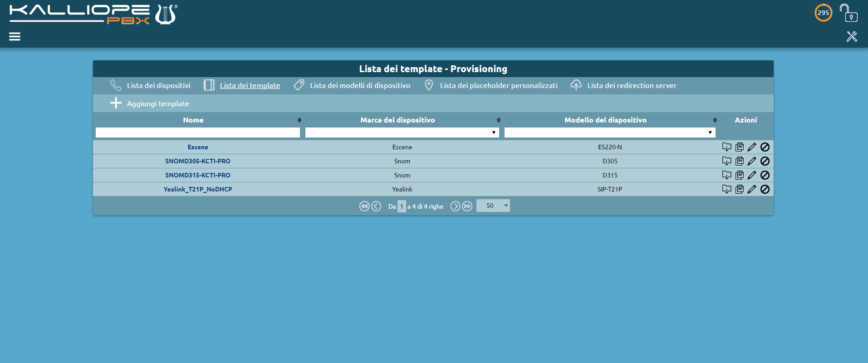Open the hamburger main menu
Viewport: 868px width, 363px height.
pyautogui.click(x=15, y=36)
